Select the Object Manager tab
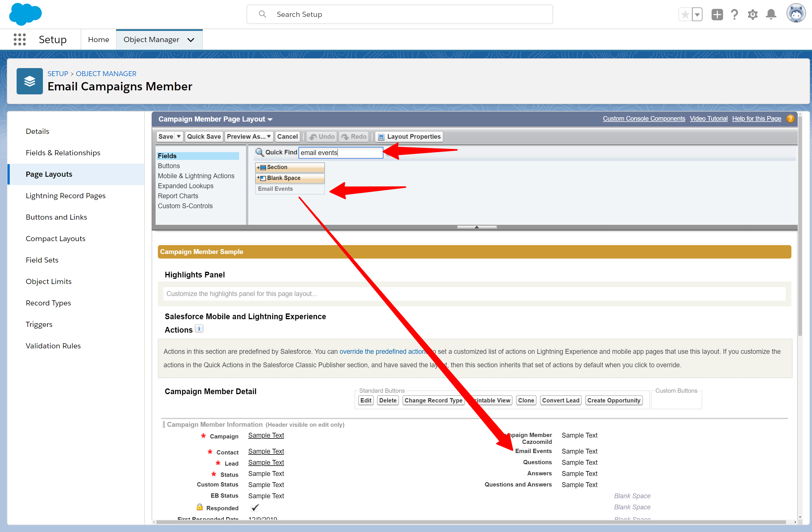Screen dimensions: 812x532 152,39
